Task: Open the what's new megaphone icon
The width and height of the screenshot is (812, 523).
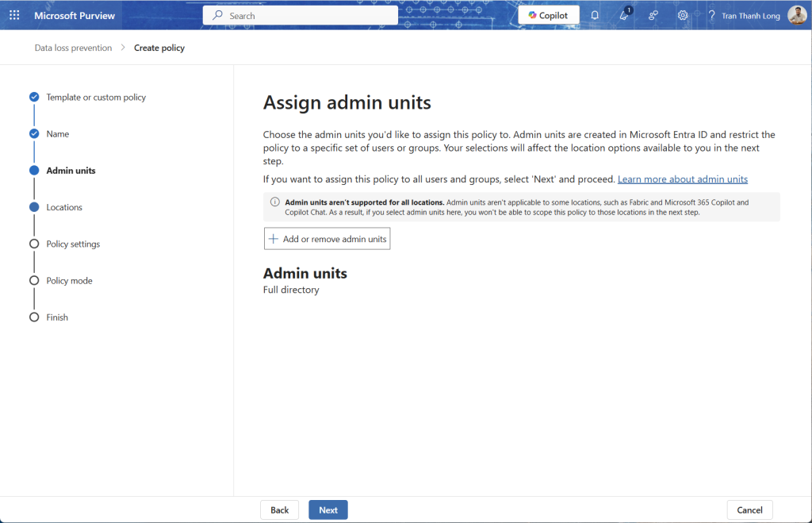Action: [x=624, y=16]
